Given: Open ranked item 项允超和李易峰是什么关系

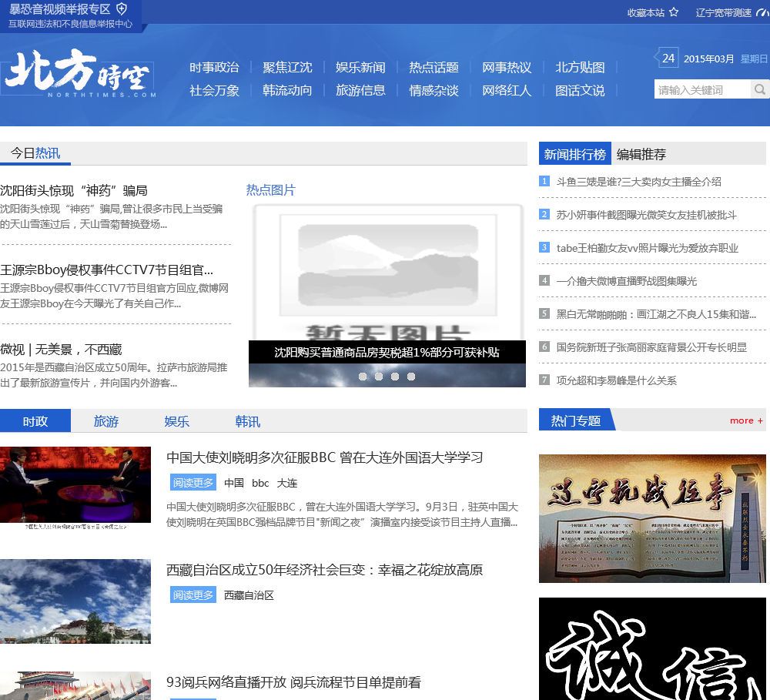Looking at the screenshot, I should pyautogui.click(x=616, y=380).
